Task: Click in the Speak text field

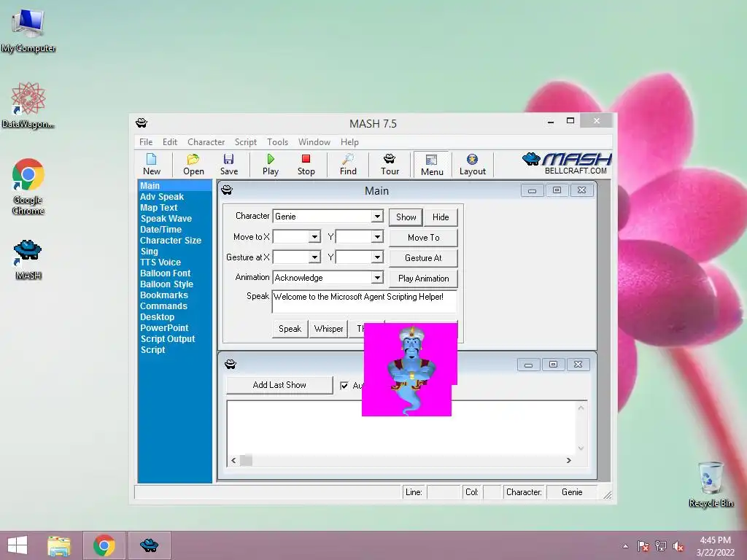Action: click(x=365, y=301)
